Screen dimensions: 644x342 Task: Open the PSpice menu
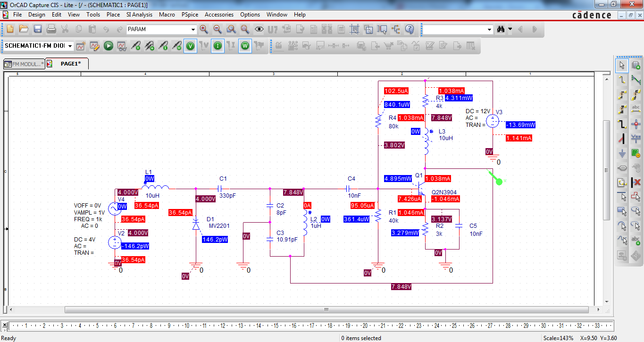point(190,15)
